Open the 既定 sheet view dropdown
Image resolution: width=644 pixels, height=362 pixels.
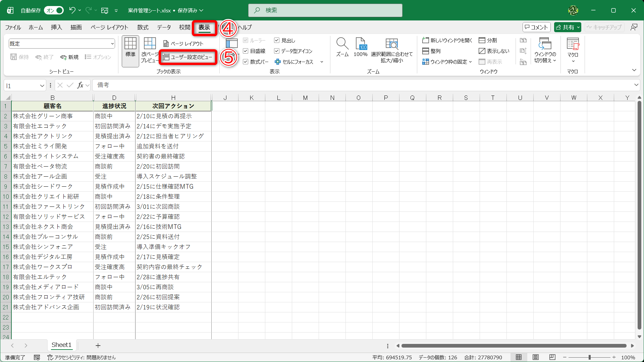[112, 44]
